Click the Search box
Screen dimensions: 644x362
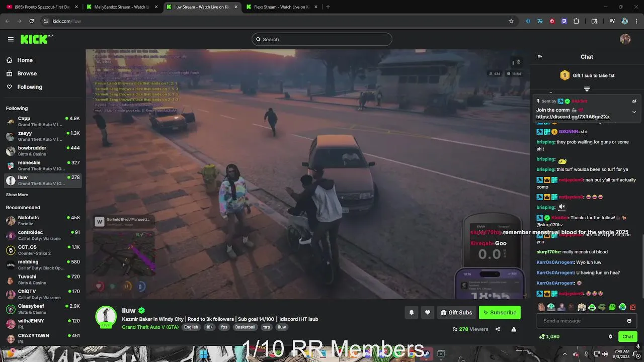pos(322,39)
